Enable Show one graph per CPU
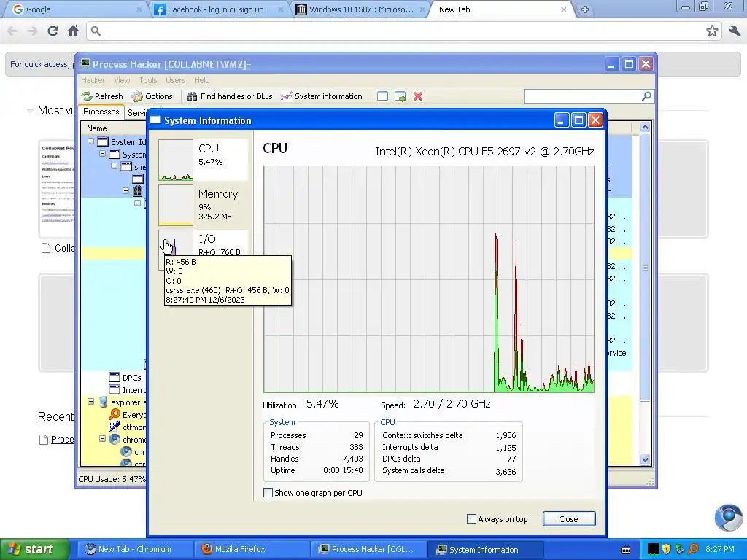 pyautogui.click(x=268, y=493)
